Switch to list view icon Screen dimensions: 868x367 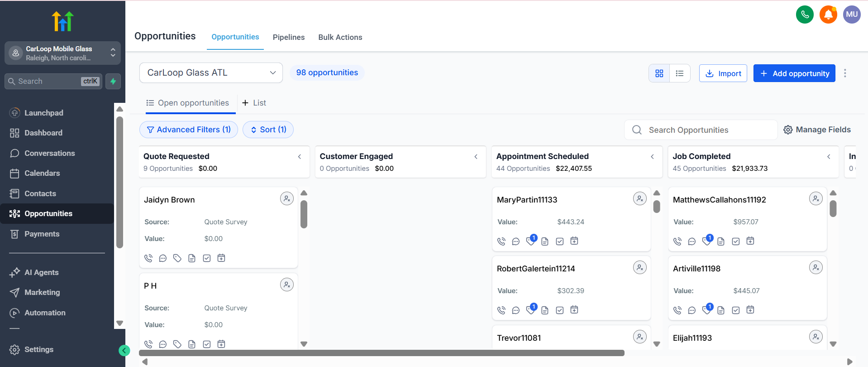(680, 73)
